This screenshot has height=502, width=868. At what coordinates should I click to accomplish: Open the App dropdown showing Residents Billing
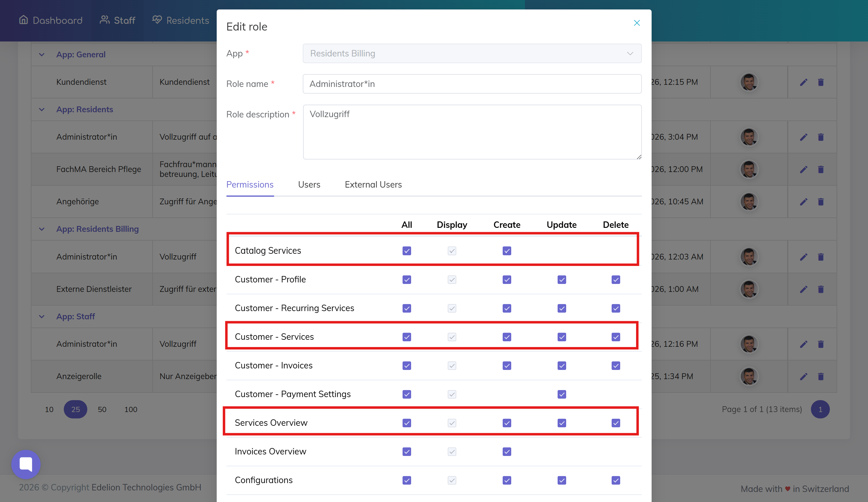coord(472,53)
